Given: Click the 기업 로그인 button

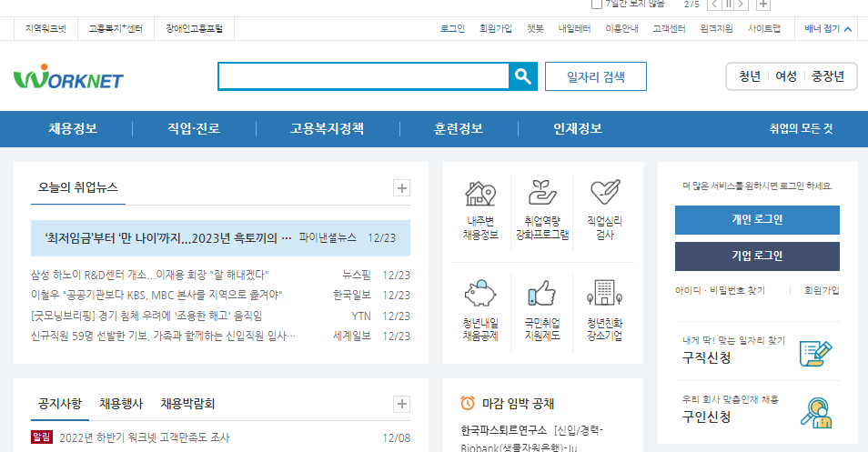Looking at the screenshot, I should [x=757, y=256].
